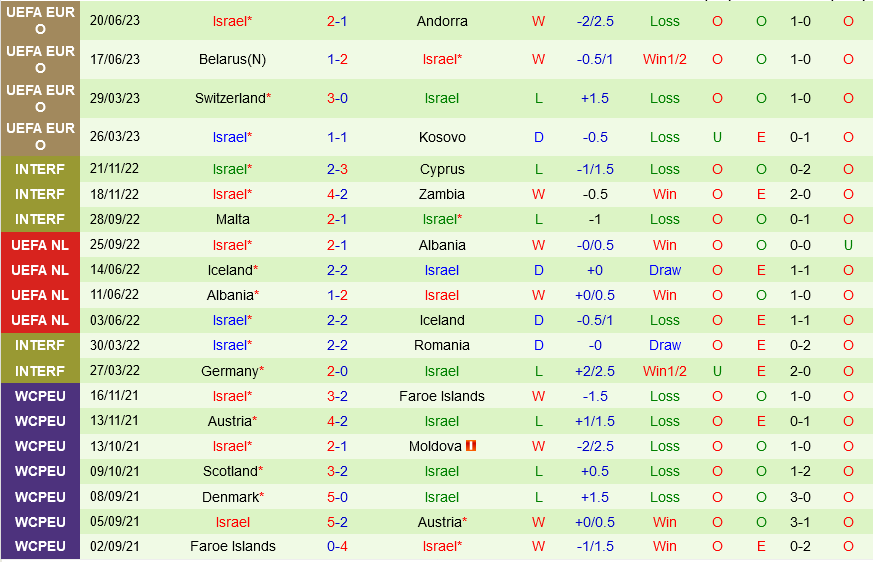Select the Kosovo team link
The height and width of the screenshot is (562, 873).
point(442,137)
